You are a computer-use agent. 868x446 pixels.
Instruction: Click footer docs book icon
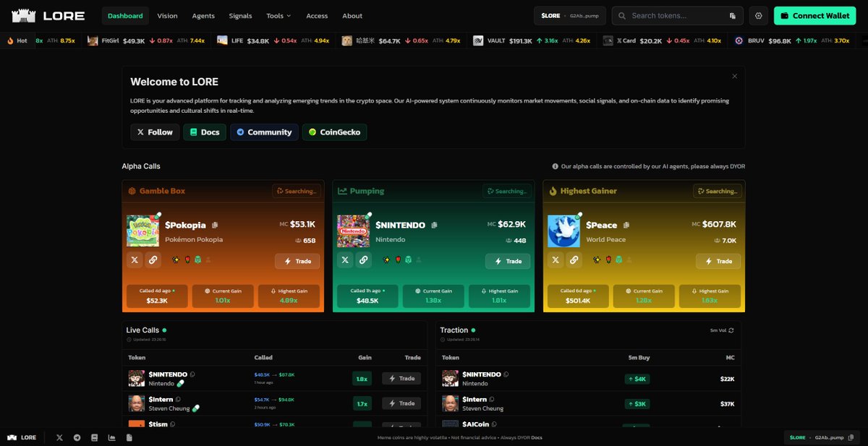94,437
